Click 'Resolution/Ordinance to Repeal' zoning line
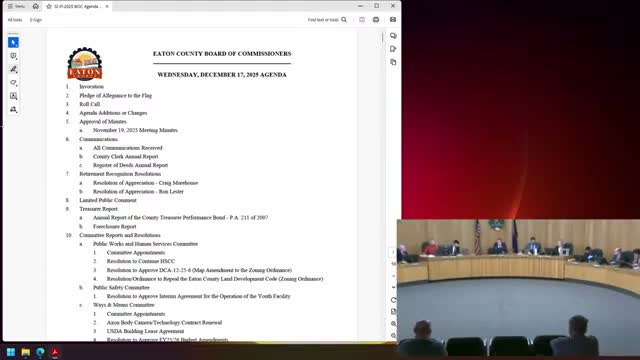Viewport: 640px width, 360px height. click(215, 279)
